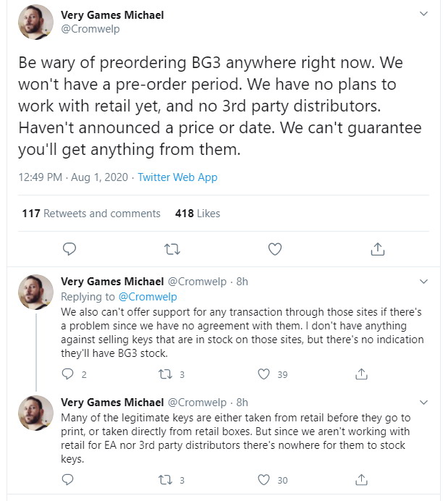
Task: View the 418 Likes list
Action: click(x=198, y=214)
